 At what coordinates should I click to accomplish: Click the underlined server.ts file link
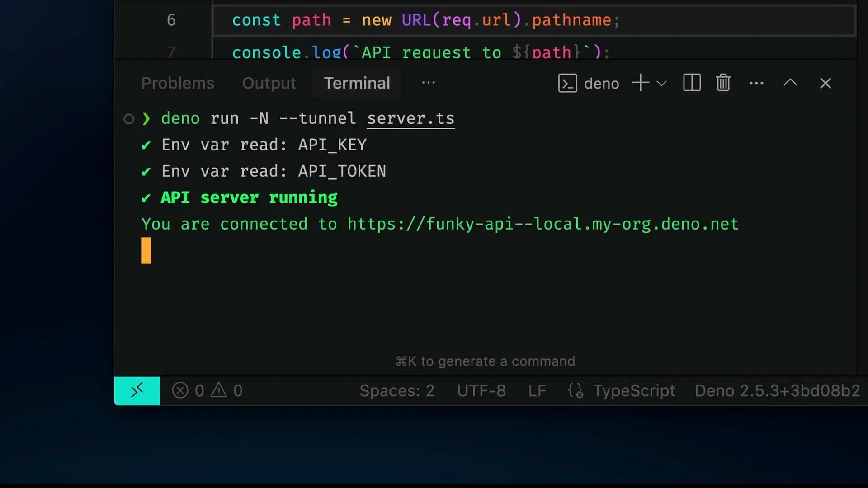410,118
